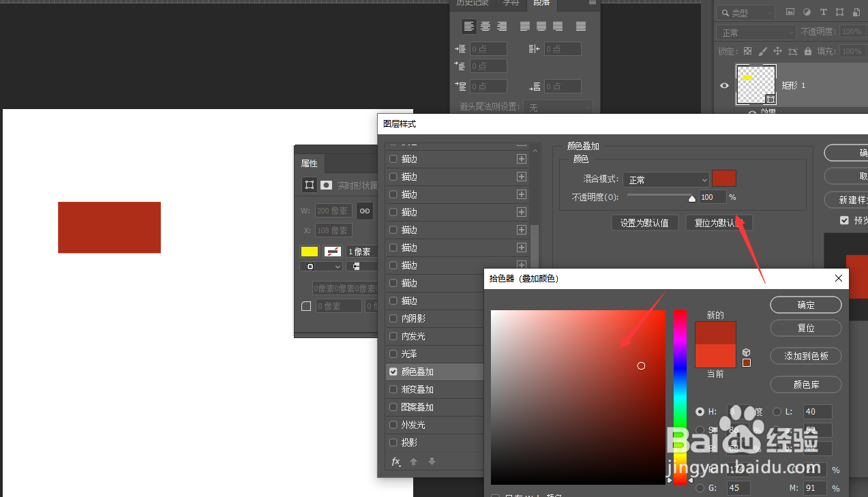Enable 图案叠加 checkbox

coord(393,407)
